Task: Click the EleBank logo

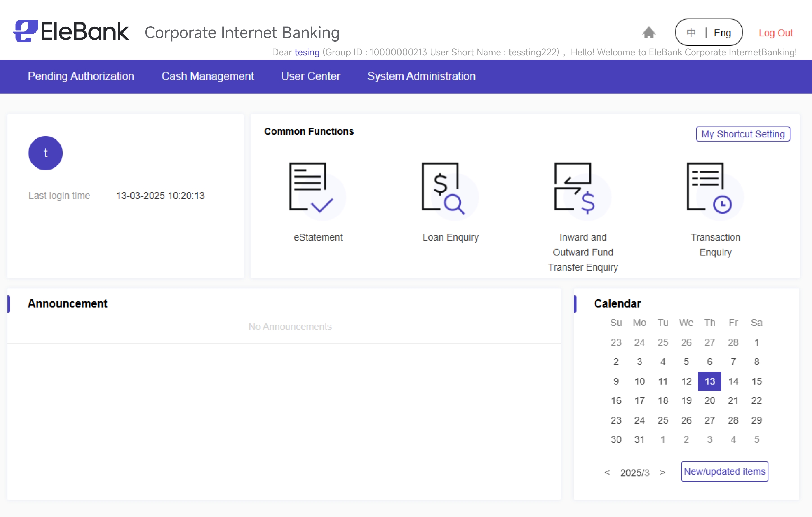Action: (x=71, y=31)
